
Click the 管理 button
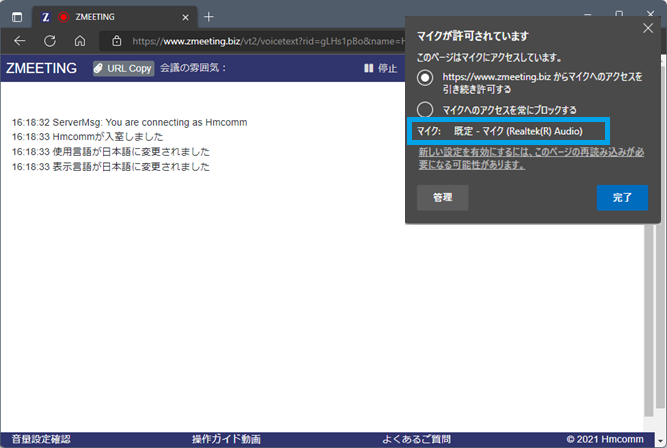coord(442,198)
